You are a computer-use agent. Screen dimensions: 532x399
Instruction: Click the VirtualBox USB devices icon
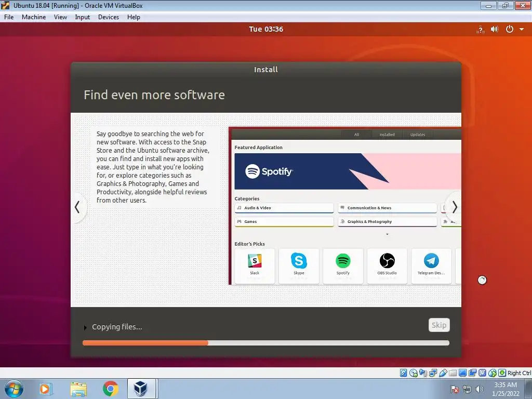[x=443, y=373]
